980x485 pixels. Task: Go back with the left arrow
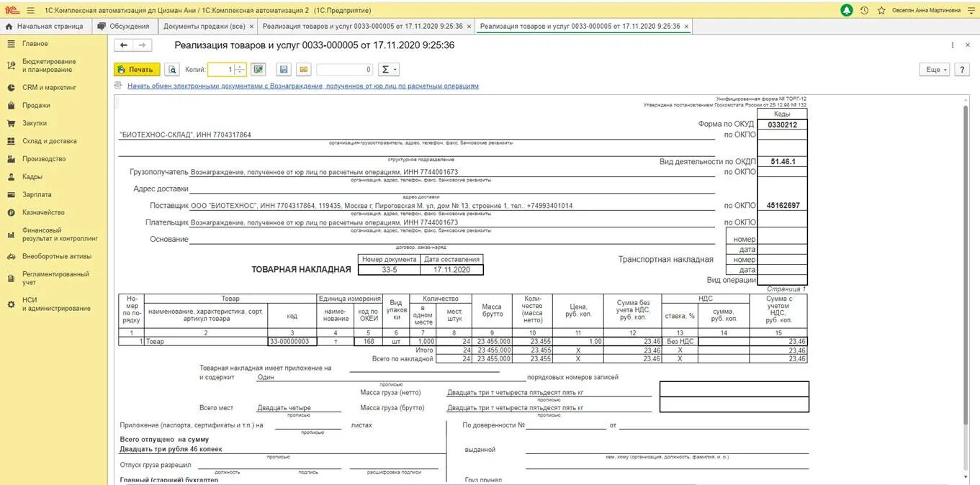pos(124,45)
